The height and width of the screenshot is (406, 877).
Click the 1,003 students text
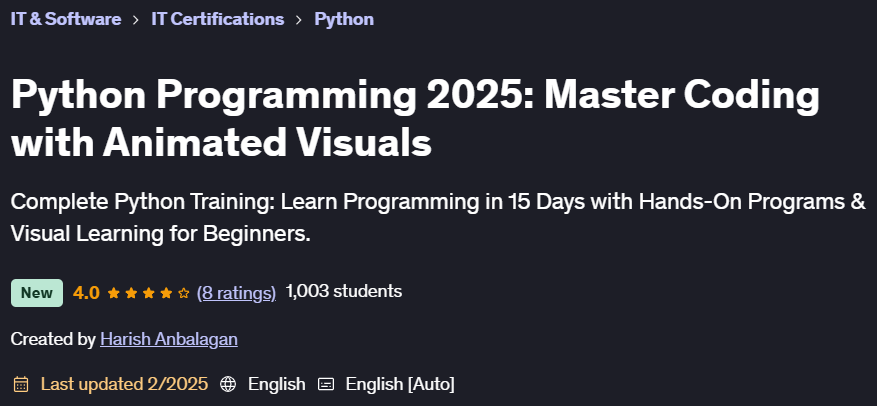pos(343,291)
